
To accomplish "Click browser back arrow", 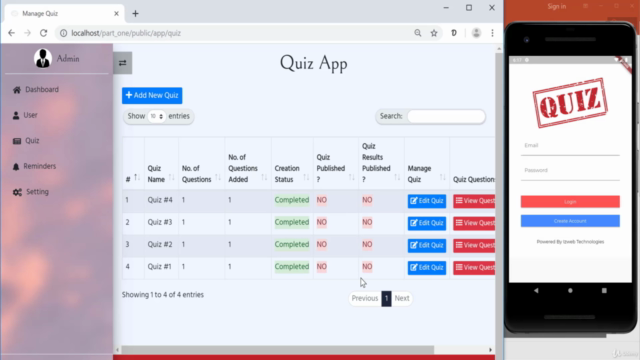I will pos(11,33).
